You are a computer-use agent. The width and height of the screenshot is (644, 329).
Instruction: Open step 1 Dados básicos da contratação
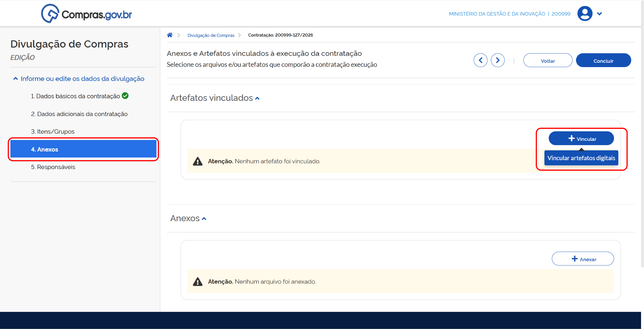(75, 96)
